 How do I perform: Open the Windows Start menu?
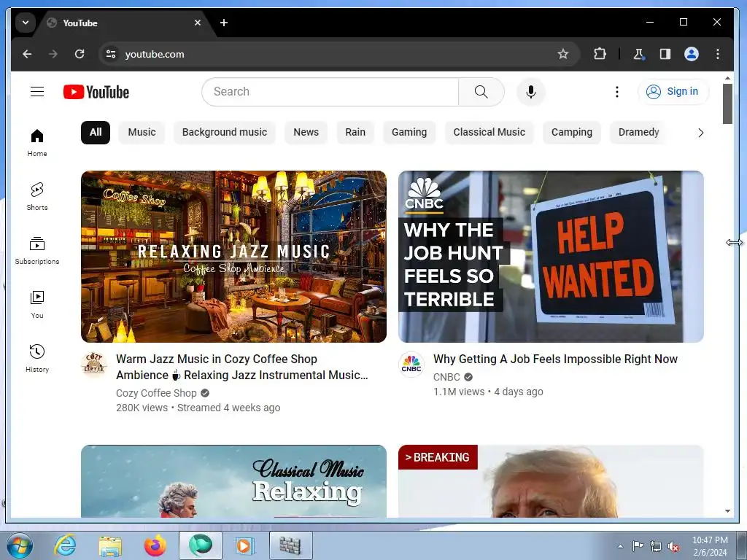click(19, 545)
